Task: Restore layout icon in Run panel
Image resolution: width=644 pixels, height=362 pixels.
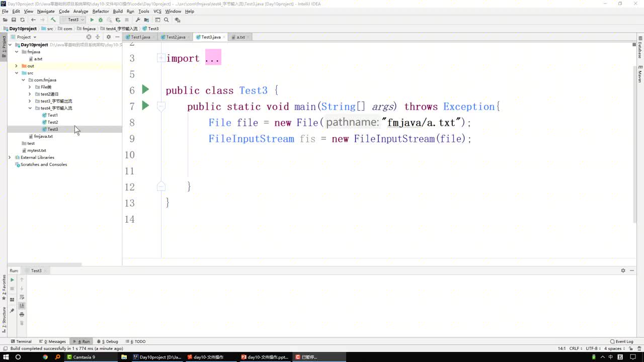Action: [12, 300]
